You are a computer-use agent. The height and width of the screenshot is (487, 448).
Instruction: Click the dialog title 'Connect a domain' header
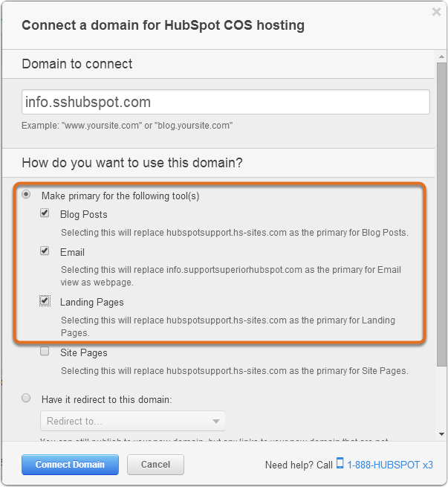tap(163, 25)
